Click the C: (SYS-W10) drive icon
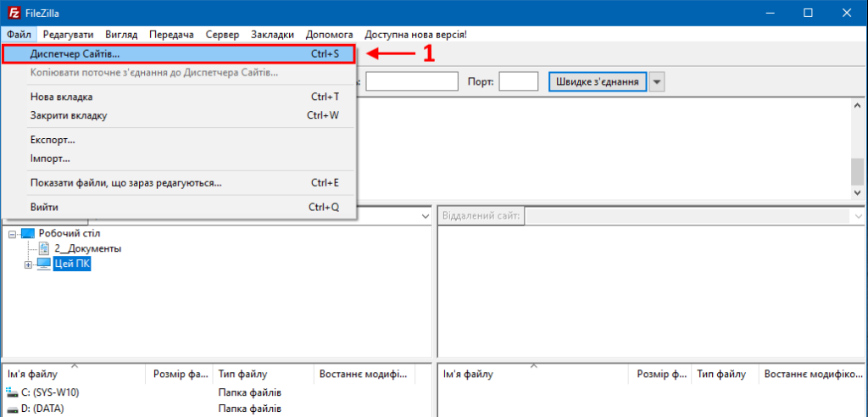The image size is (868, 417). (12, 392)
